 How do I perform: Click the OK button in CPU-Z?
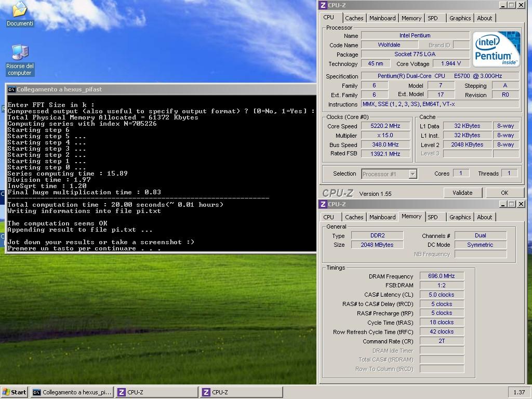point(504,193)
